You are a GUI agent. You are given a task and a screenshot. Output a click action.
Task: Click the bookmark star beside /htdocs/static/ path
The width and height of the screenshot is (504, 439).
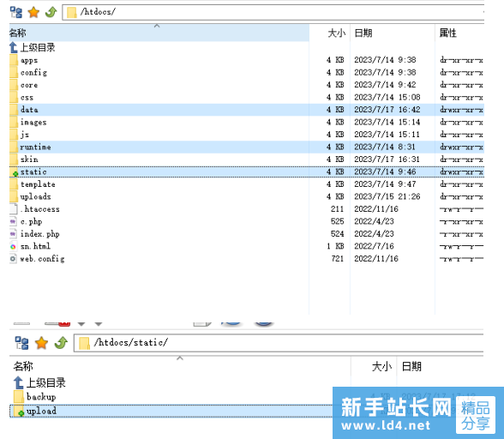point(41,343)
